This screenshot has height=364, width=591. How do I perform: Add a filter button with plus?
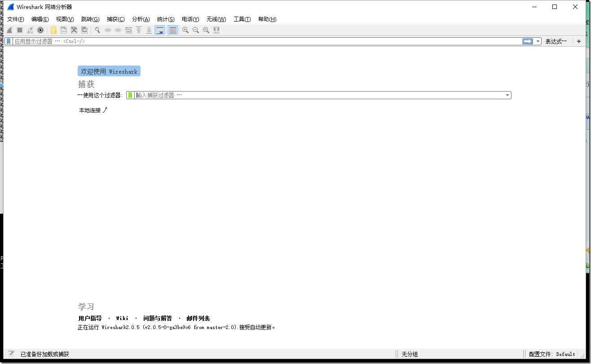[579, 41]
